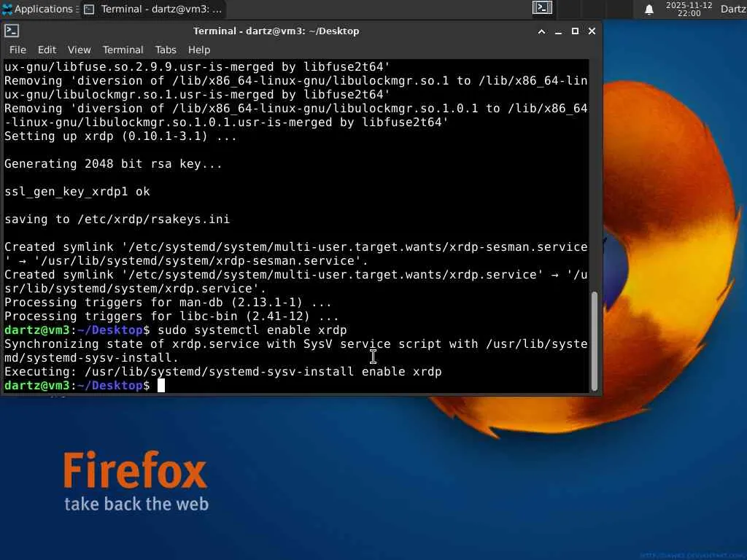This screenshot has height=560, width=747.
Task: Open the notification bell icon
Action: click(x=649, y=9)
